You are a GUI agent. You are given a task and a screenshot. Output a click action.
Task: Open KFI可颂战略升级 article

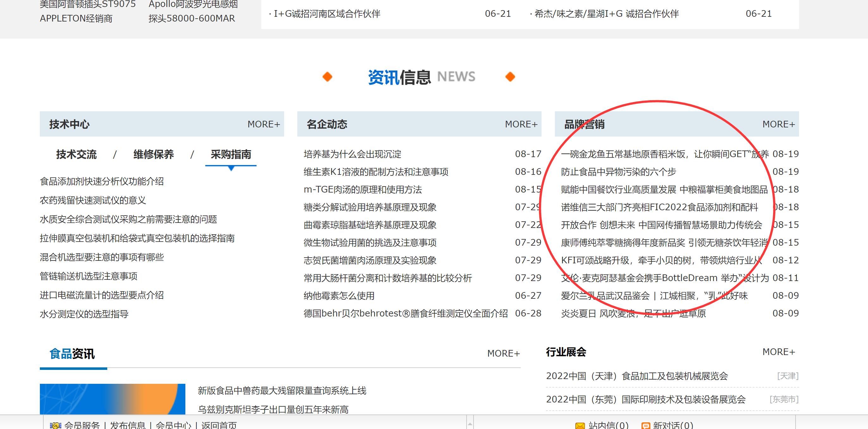pos(662,260)
